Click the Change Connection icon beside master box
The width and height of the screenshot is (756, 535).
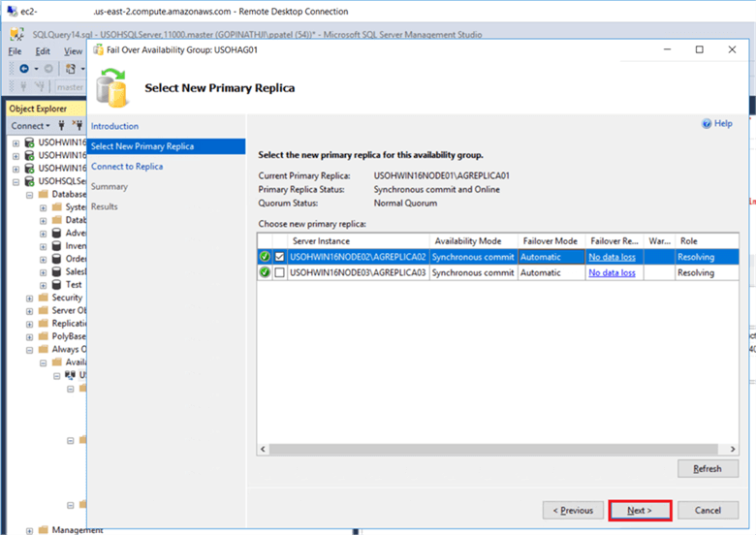[x=40, y=87]
